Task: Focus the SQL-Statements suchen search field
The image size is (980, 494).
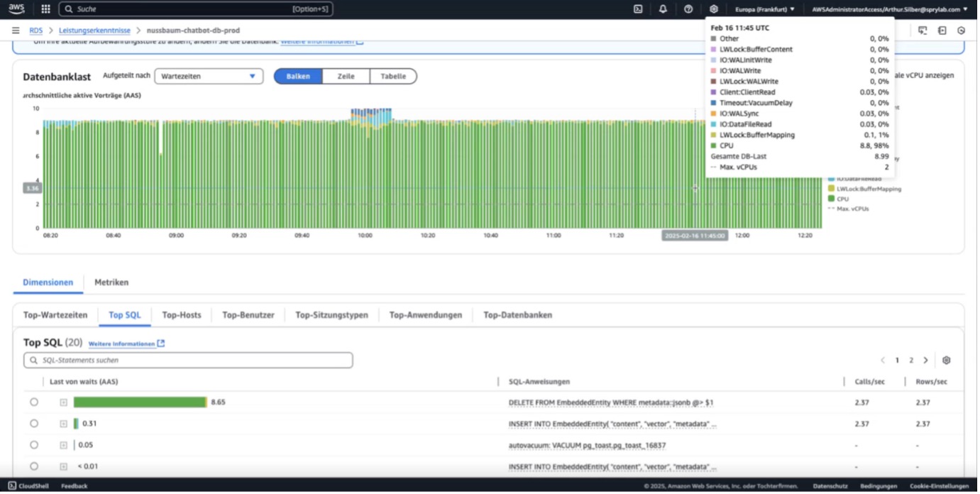Action: pos(189,361)
